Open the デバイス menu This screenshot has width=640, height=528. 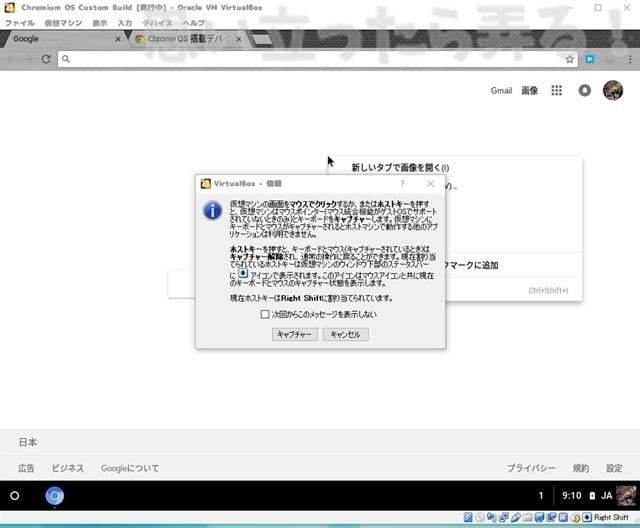(x=157, y=23)
